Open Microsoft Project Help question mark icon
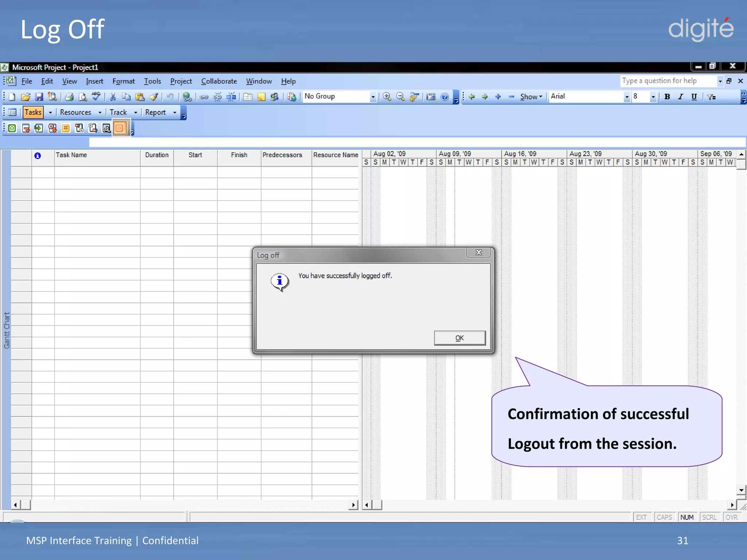The height and width of the screenshot is (560, 747). pos(445,97)
